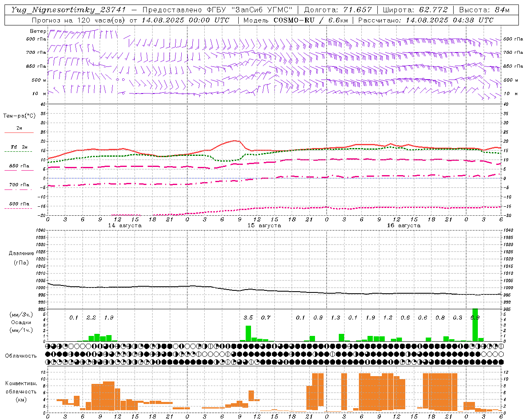This screenshot has width=525, height=420.
Task: Click the Осадки precipitation label
Action: click(21, 322)
